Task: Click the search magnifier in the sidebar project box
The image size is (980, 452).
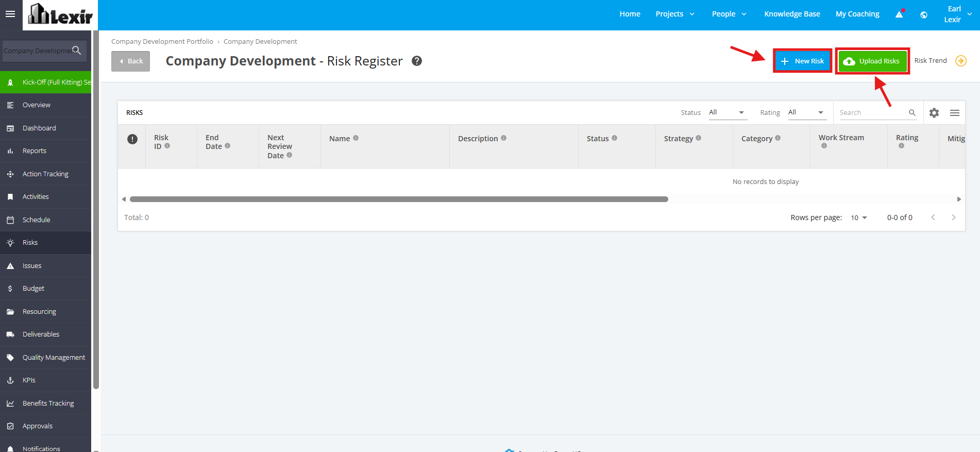Action: click(77, 50)
